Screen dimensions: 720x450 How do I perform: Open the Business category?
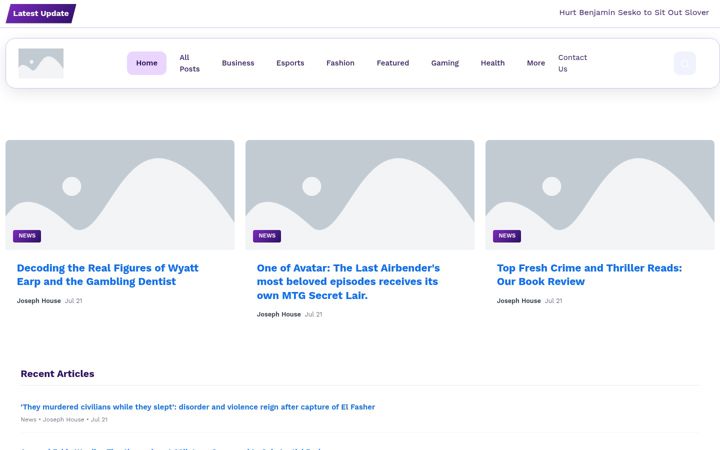click(238, 63)
